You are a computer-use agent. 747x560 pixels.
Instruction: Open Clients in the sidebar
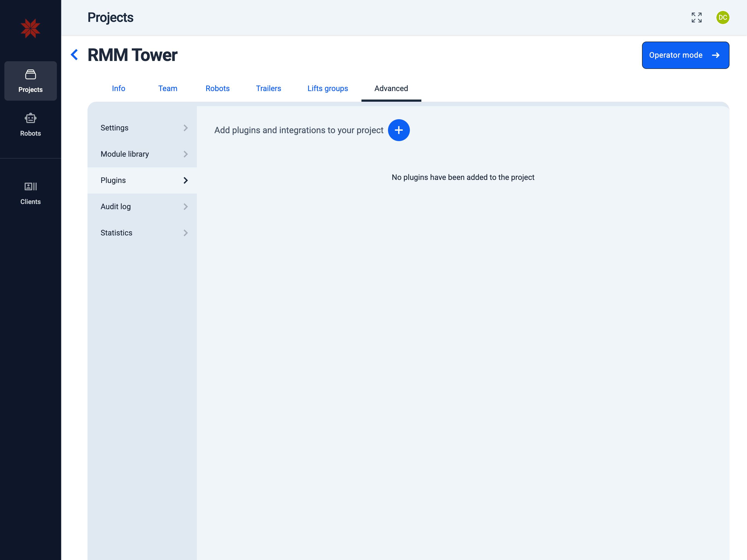tap(30, 193)
